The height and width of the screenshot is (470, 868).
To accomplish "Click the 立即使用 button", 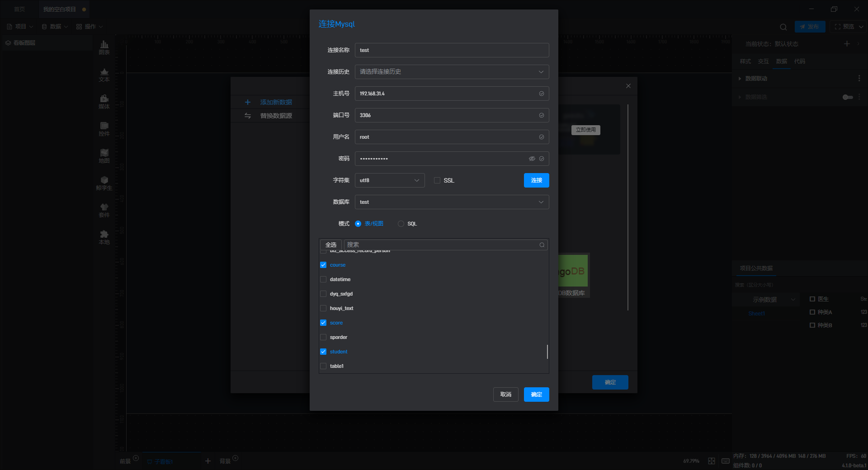I will tap(586, 130).
